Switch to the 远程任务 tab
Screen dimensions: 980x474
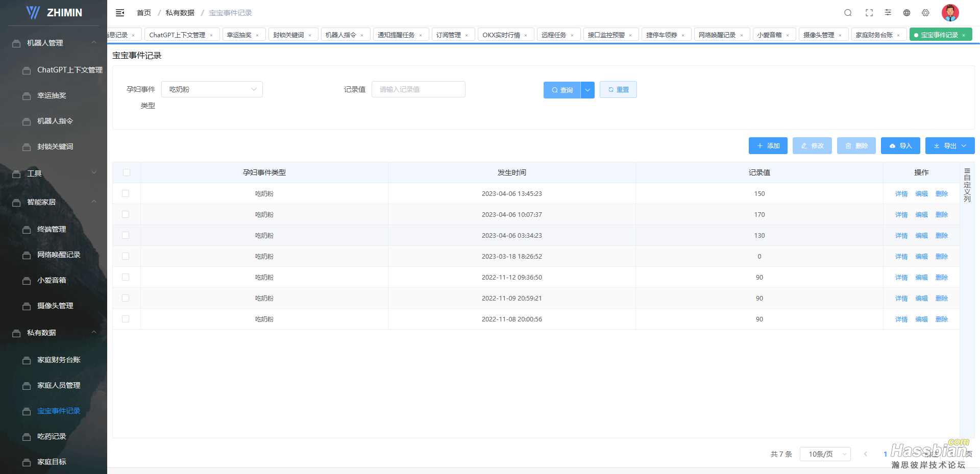click(x=554, y=35)
